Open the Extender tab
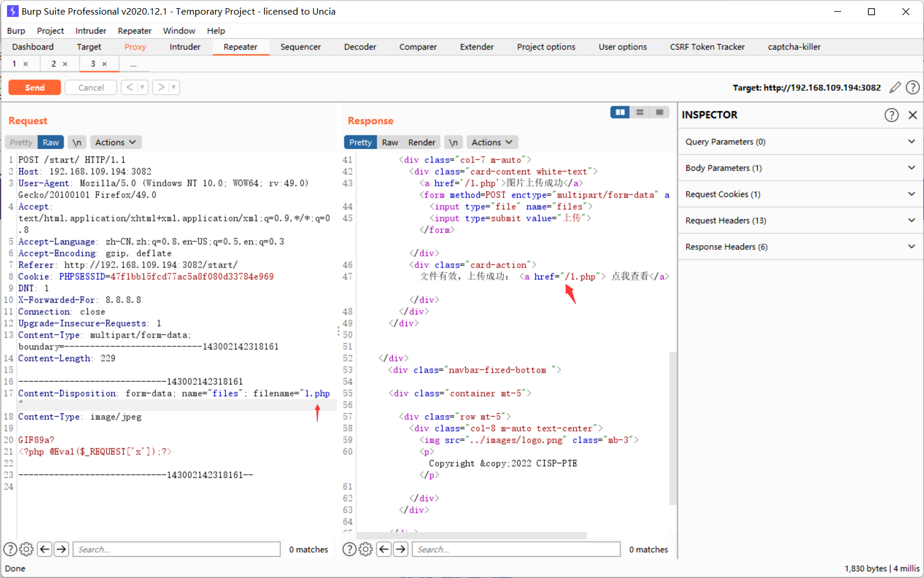 pos(477,47)
